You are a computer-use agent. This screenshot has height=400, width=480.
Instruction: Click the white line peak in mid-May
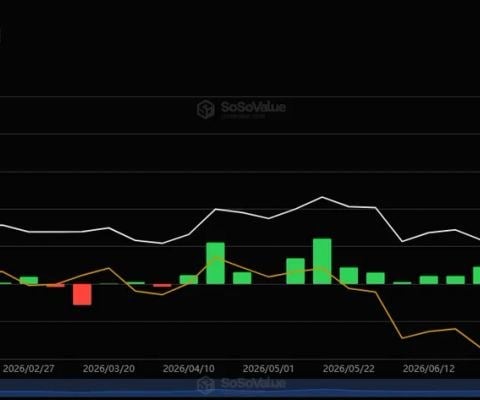tap(322, 197)
